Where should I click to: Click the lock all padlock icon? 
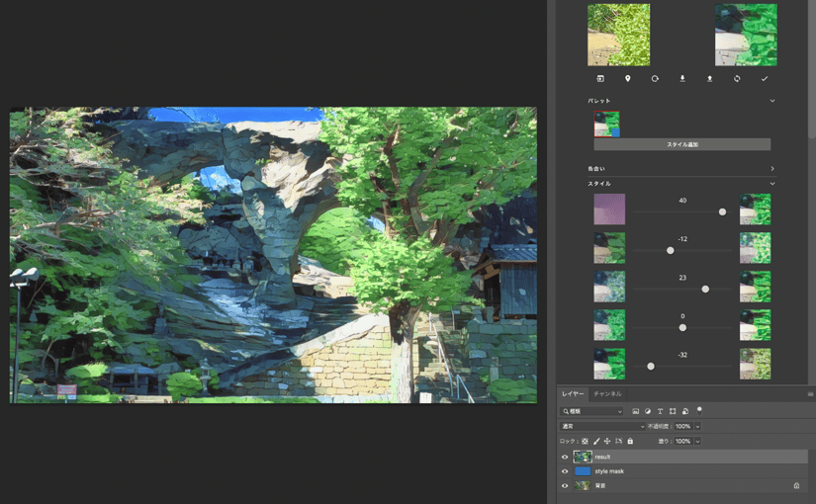pos(630,441)
